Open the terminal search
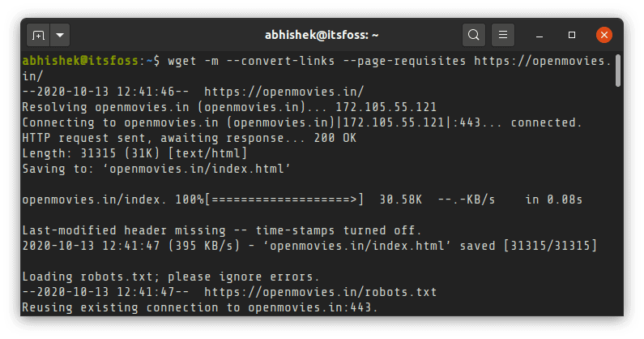This screenshot has height=339, width=644. point(474,36)
